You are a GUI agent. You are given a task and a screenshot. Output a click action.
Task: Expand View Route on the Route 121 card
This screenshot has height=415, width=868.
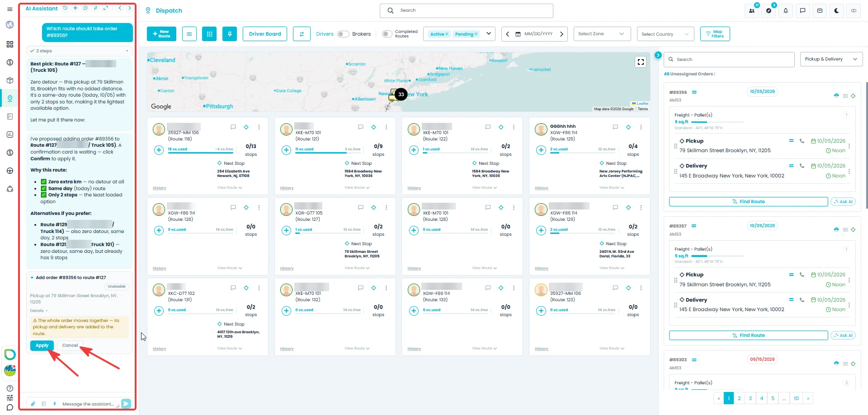[x=357, y=187]
